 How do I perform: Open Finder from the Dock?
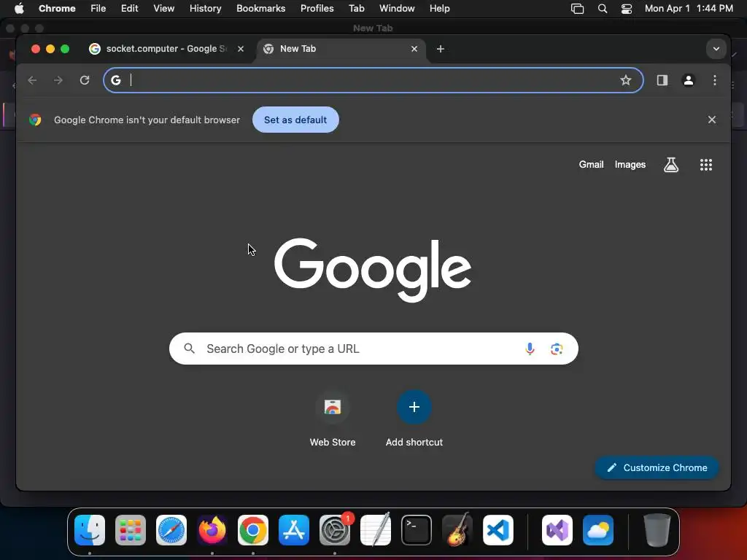click(90, 530)
